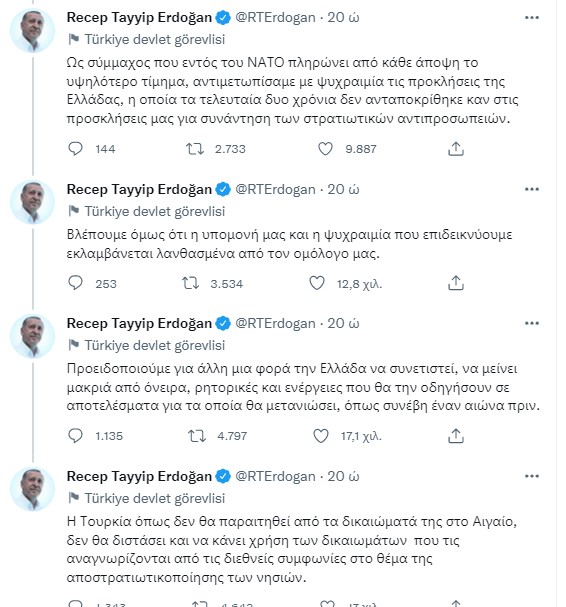Open more options on the Αιγαίο tweet
The image size is (566, 607).
click(x=532, y=476)
